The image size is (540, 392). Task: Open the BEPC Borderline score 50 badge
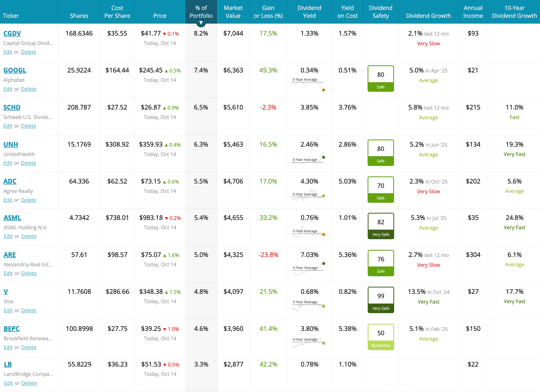click(x=381, y=337)
